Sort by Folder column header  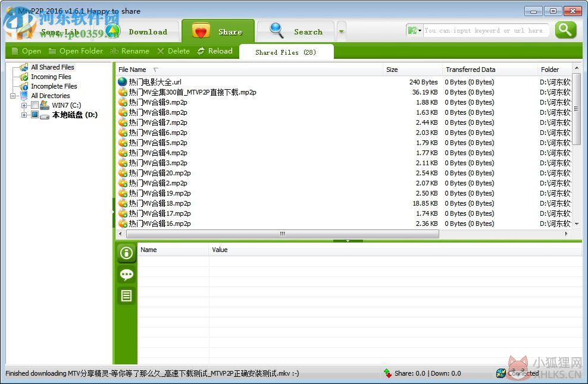(x=555, y=70)
